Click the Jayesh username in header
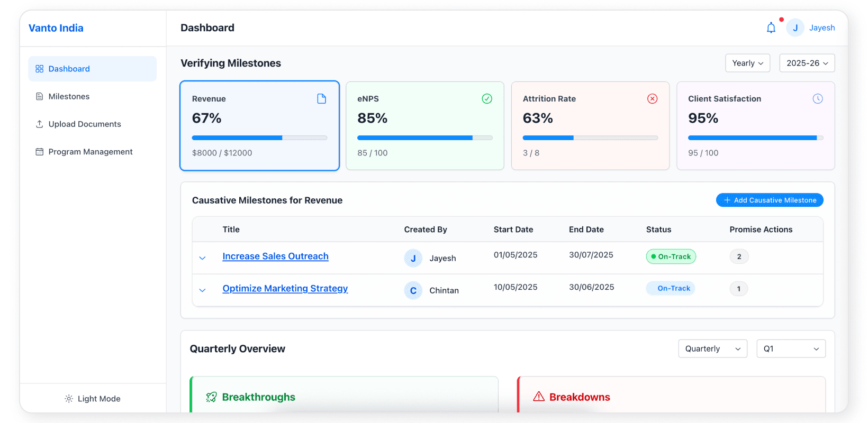This screenshot has height=423, width=868. click(x=822, y=28)
